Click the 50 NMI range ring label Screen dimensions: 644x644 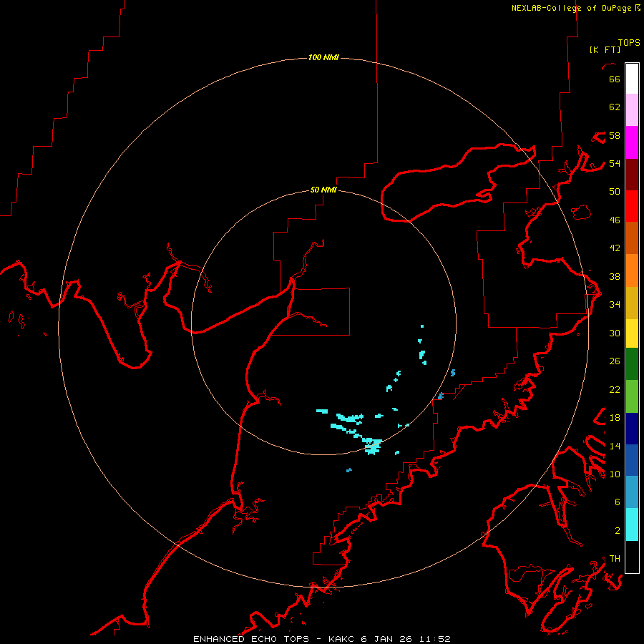tap(323, 190)
